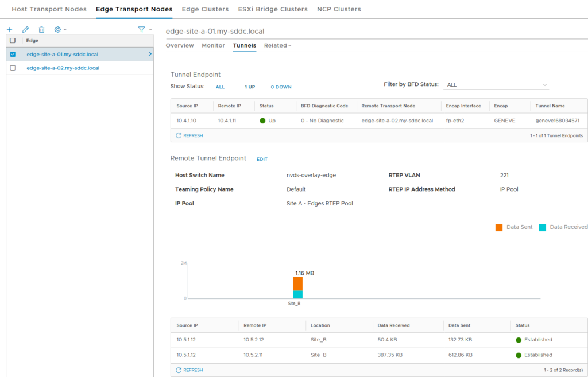Click the BFD Diagnostic Code column header
588x377 pixels.
tap(324, 106)
